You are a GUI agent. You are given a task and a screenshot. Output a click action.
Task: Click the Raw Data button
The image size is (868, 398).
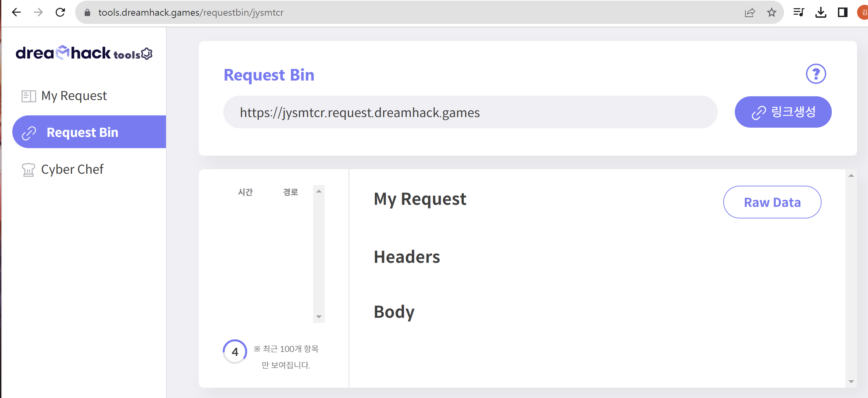772,202
